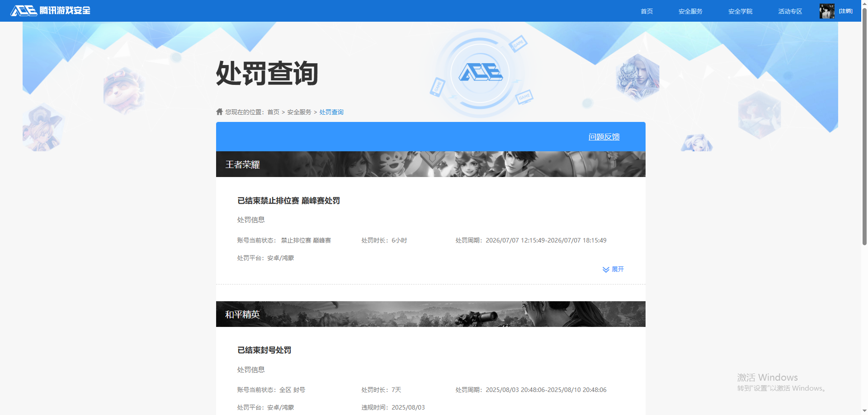This screenshot has width=868, height=415.
Task: Click the 王者荣耀 game banner
Action: [x=431, y=164]
